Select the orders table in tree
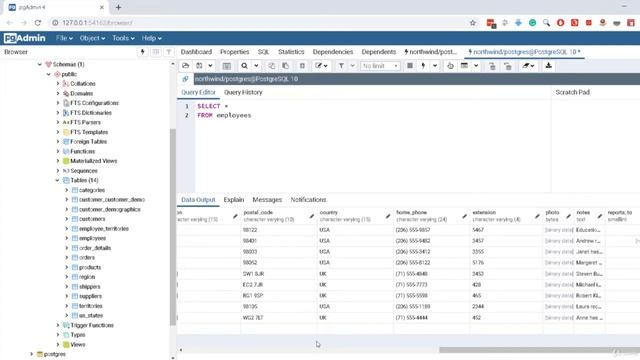The width and height of the screenshot is (640, 360). tap(87, 258)
